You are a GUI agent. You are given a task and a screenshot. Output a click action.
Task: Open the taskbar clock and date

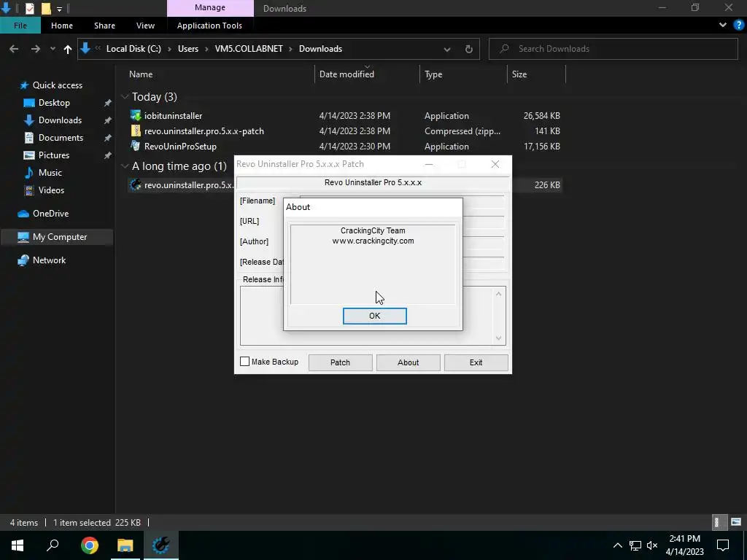(x=684, y=545)
